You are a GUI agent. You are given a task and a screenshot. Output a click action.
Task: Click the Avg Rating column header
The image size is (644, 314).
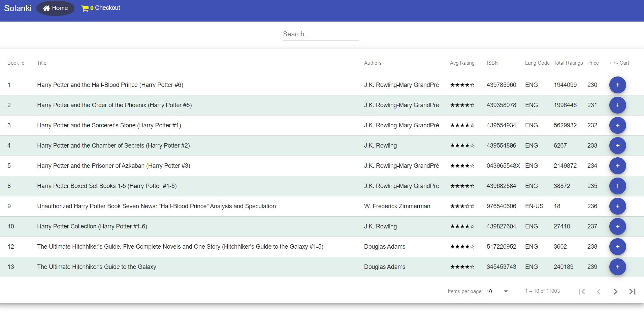[462, 63]
